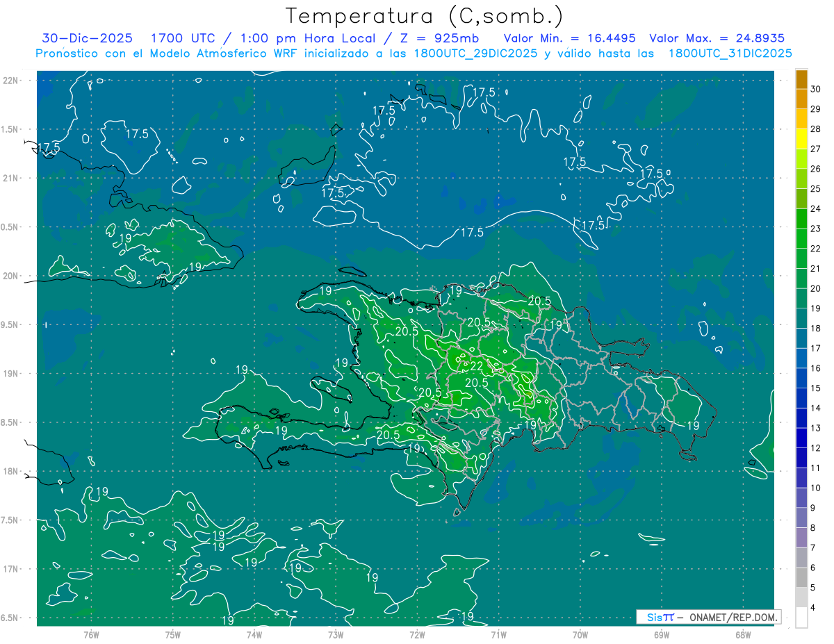
Task: Pick the gray color band between 5 and 6
Action: coord(801,577)
